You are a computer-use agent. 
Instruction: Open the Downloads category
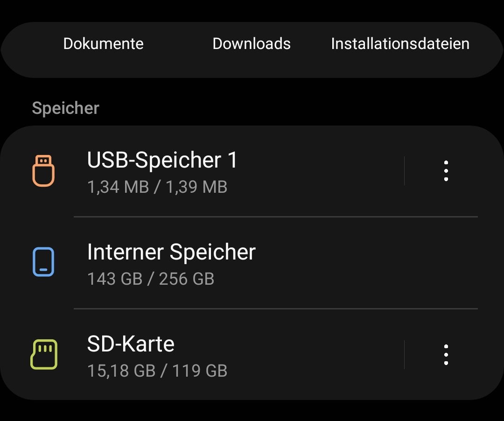(x=252, y=44)
